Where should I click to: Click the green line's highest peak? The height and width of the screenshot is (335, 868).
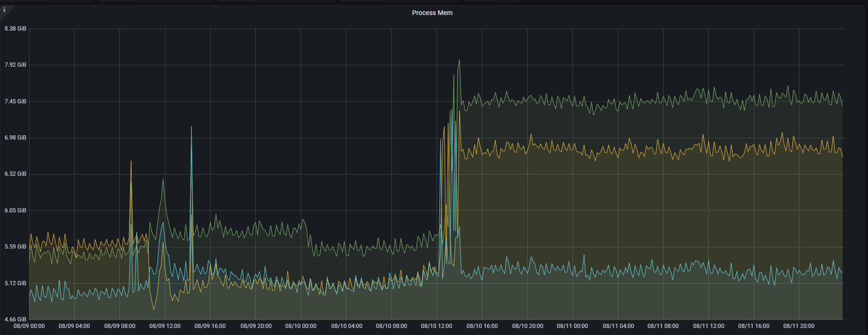tap(459, 60)
